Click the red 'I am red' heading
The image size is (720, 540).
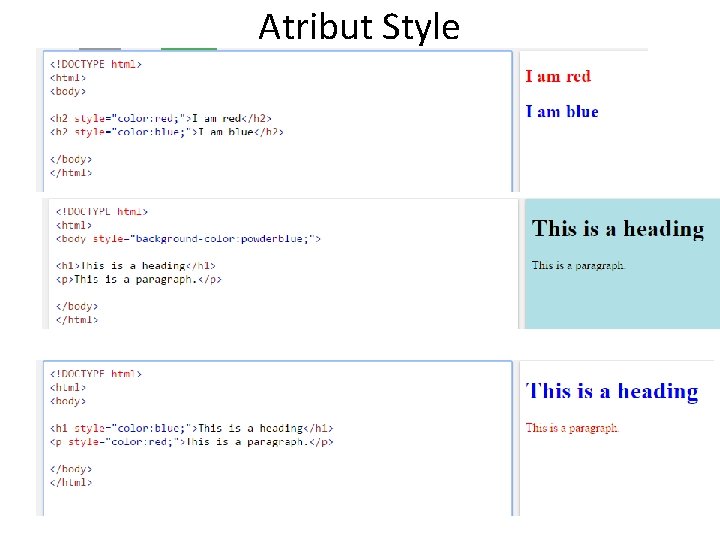558,76
